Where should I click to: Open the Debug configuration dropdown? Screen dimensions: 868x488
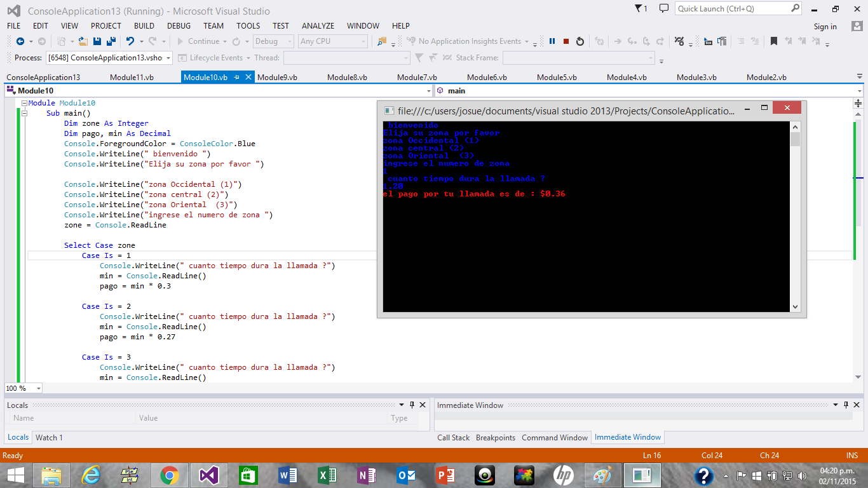(x=273, y=41)
